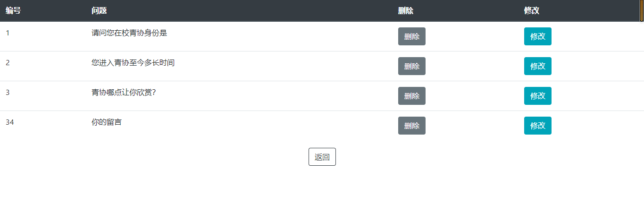Click question text 请问您在校青协身份是

tap(129, 33)
